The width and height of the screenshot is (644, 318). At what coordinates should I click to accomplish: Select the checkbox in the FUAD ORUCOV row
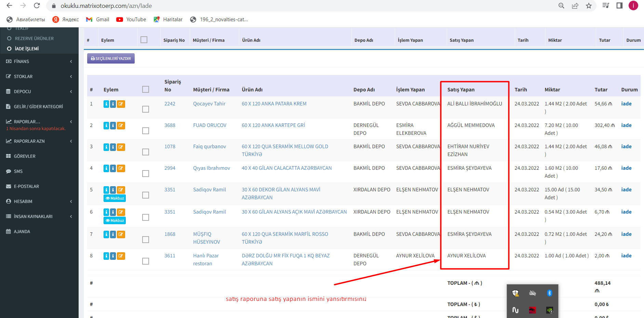click(x=146, y=131)
